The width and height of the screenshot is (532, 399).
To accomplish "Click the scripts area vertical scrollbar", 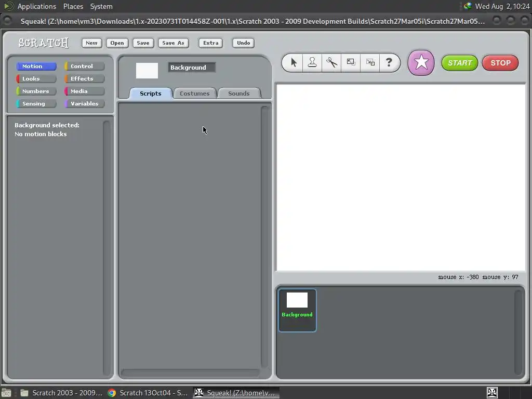I will pos(264,236).
